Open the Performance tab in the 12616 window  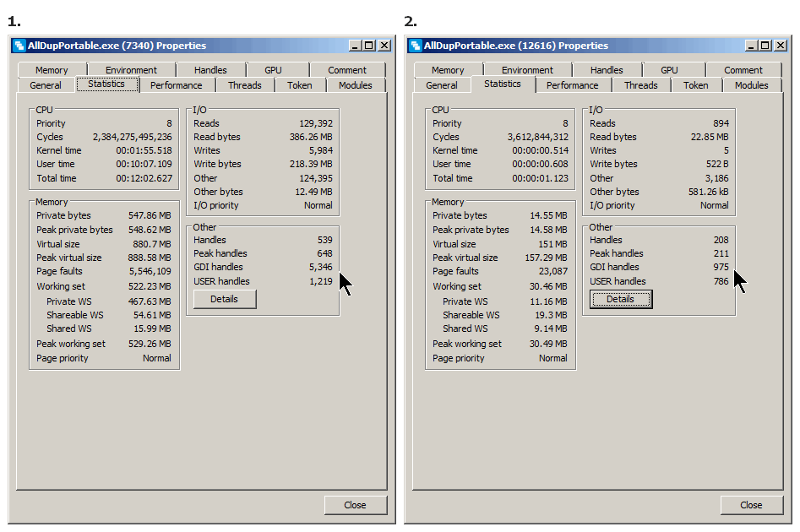(573, 85)
